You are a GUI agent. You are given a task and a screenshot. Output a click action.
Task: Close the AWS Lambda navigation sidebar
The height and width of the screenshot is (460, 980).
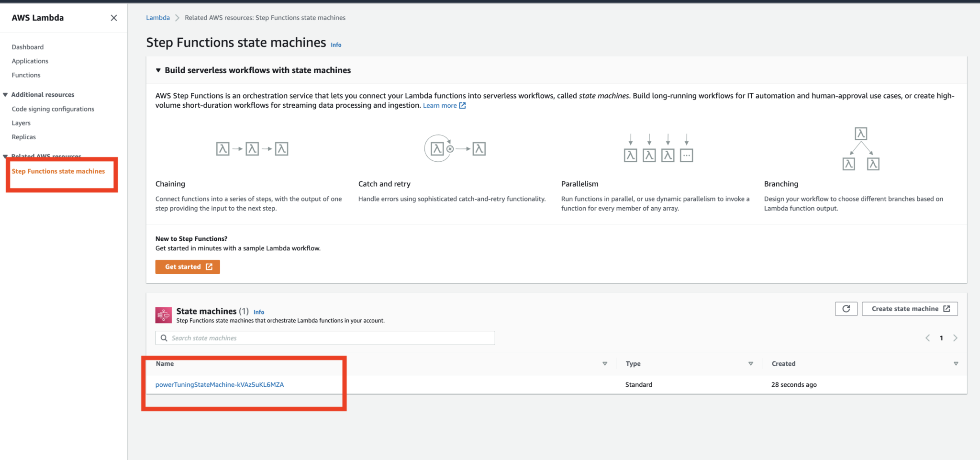pyautogui.click(x=114, y=18)
